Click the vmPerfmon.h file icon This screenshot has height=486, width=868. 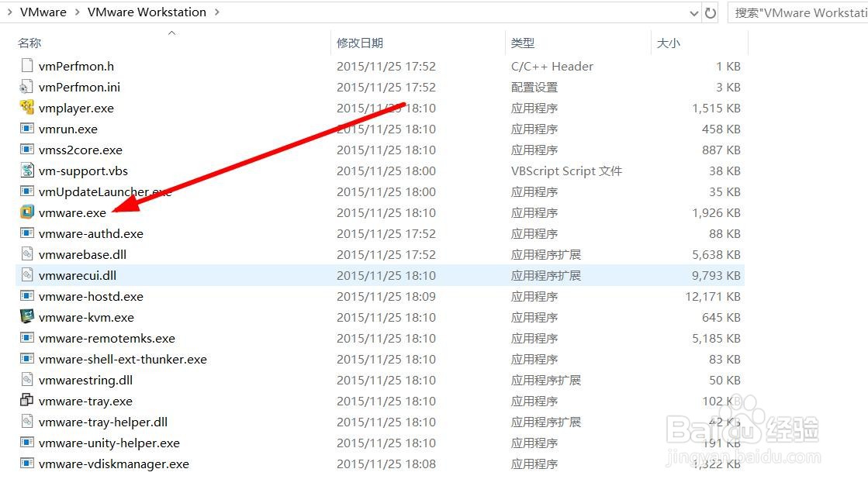[26, 66]
